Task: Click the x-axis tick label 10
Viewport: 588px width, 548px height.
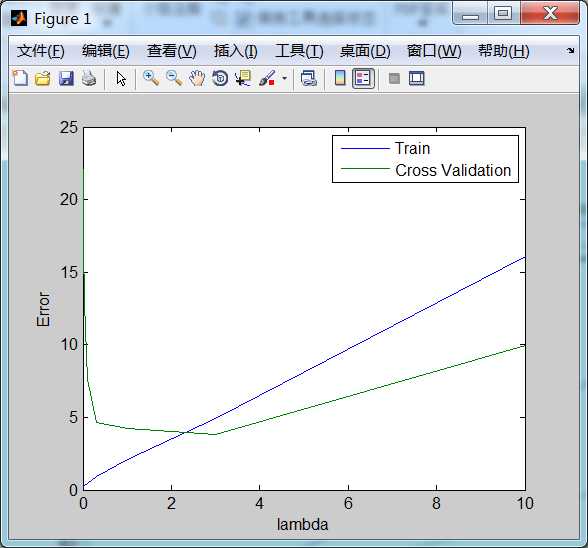Action: click(x=525, y=503)
